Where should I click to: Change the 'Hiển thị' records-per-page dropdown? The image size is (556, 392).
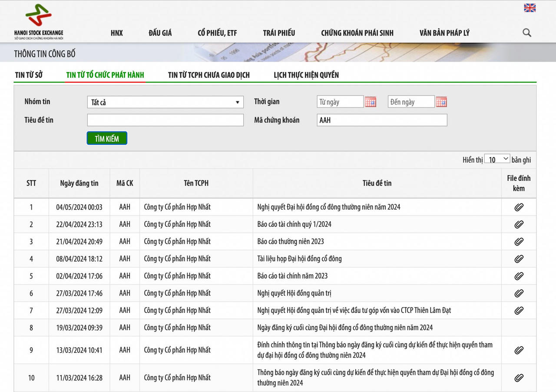(497, 159)
